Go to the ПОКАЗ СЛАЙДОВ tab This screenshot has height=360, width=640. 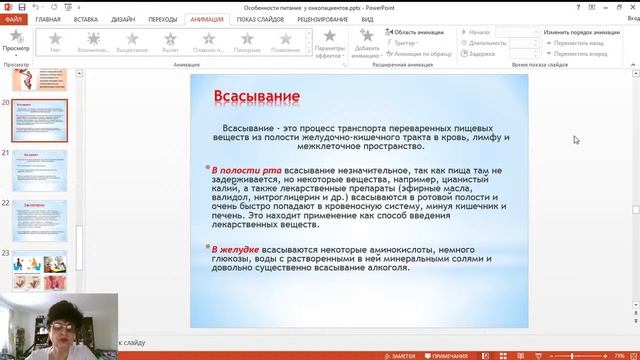point(260,19)
